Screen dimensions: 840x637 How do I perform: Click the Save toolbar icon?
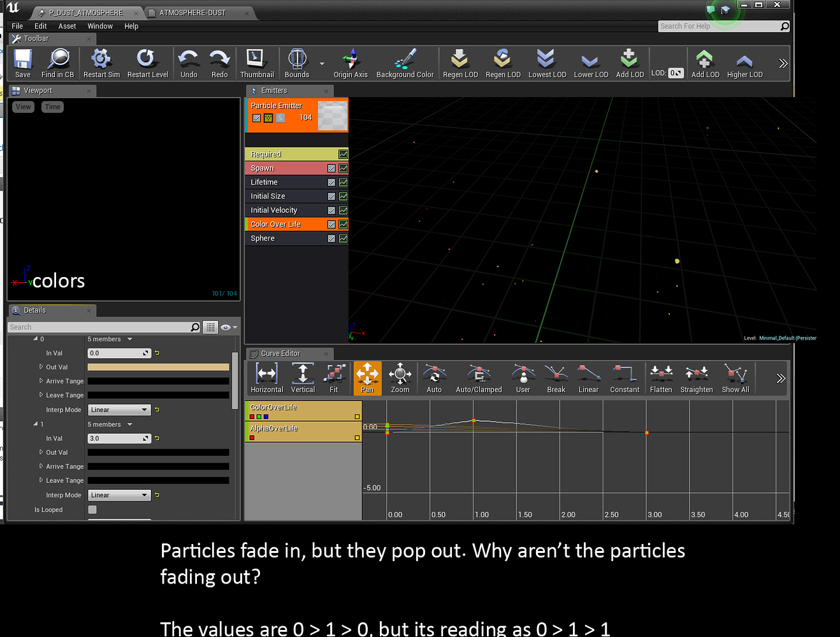point(23,63)
